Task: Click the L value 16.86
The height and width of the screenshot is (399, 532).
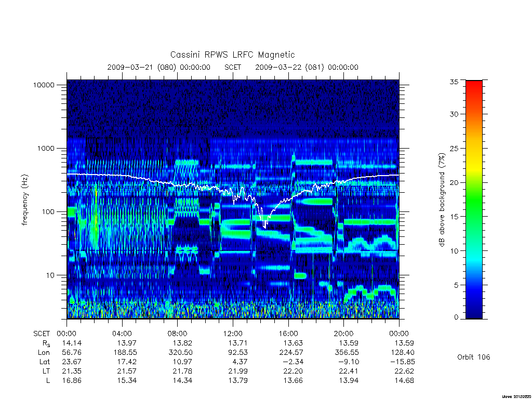Action: pyautogui.click(x=72, y=381)
